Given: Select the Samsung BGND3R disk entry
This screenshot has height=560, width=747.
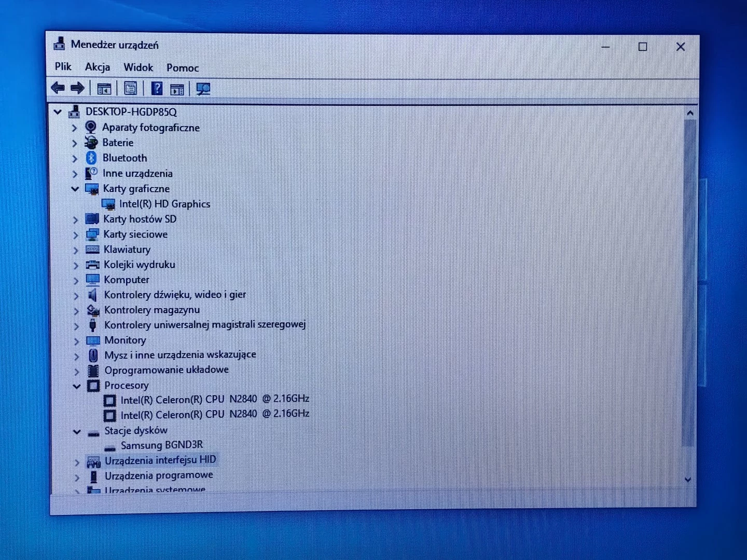Looking at the screenshot, I should click(161, 445).
